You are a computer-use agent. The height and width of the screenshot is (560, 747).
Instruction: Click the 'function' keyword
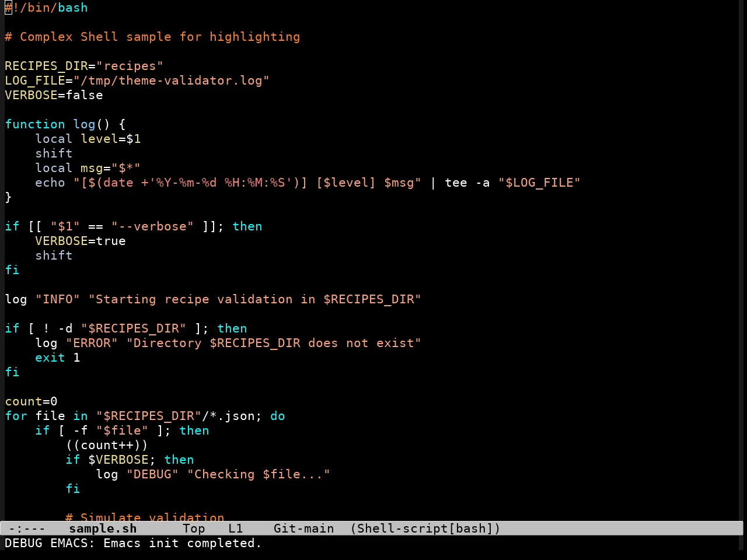(x=35, y=124)
